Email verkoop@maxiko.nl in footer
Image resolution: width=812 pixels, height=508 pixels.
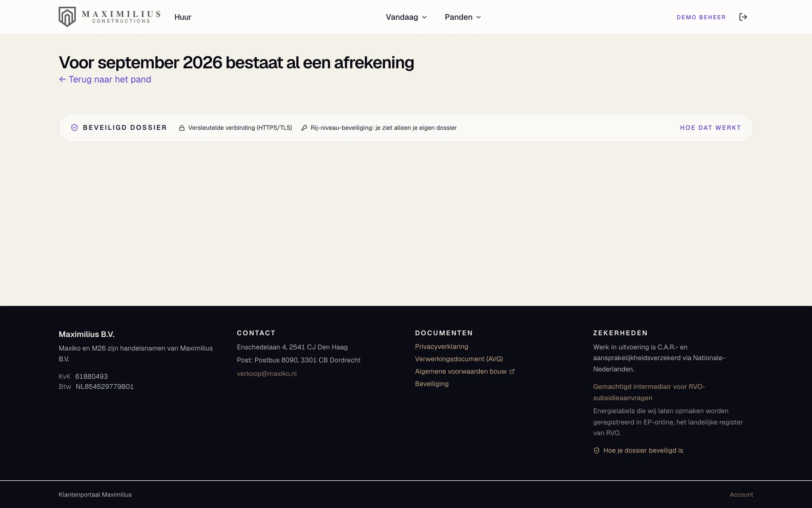pos(267,374)
